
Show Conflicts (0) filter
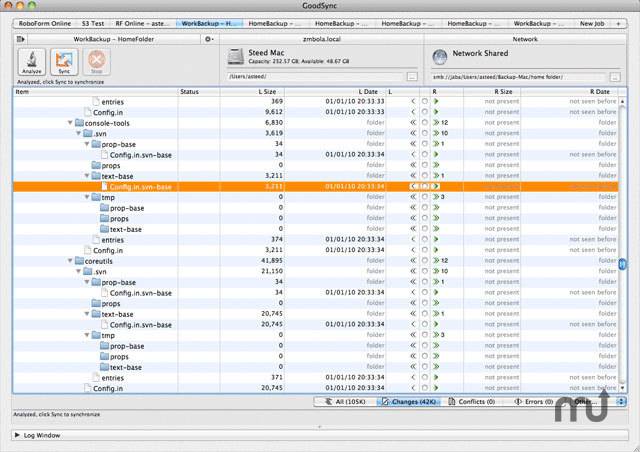(x=471, y=402)
